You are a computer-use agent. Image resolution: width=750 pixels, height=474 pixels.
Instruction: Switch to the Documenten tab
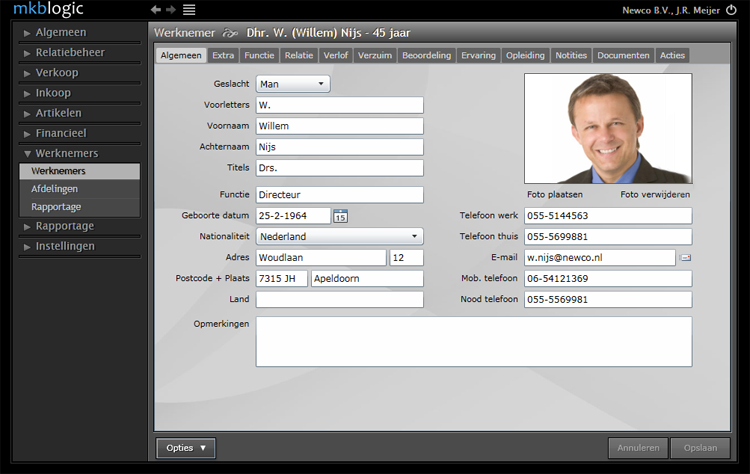point(623,55)
